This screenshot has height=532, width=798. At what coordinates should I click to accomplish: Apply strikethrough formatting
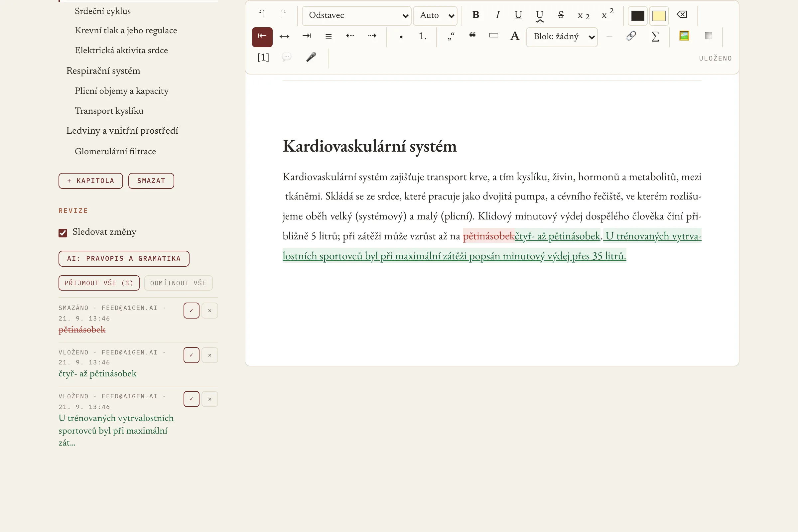click(561, 15)
